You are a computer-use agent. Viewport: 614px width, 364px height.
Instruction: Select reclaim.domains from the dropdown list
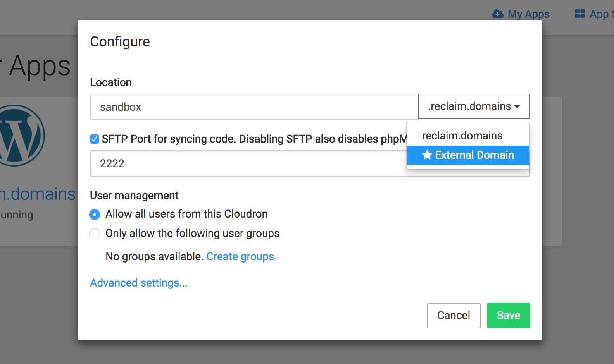pos(468,136)
